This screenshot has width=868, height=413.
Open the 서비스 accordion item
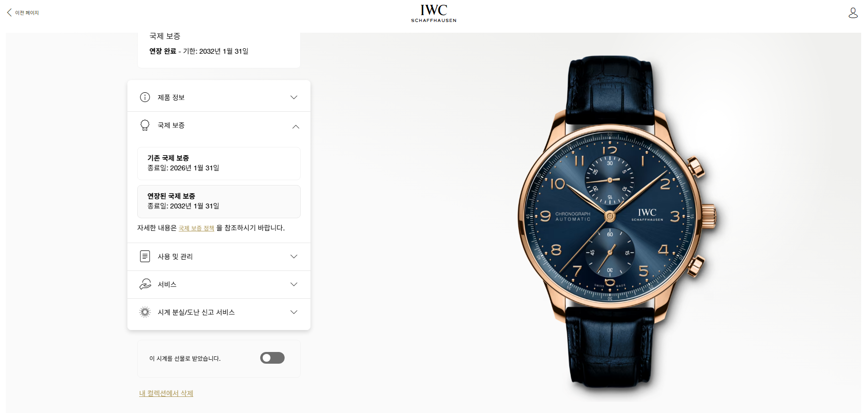click(219, 285)
